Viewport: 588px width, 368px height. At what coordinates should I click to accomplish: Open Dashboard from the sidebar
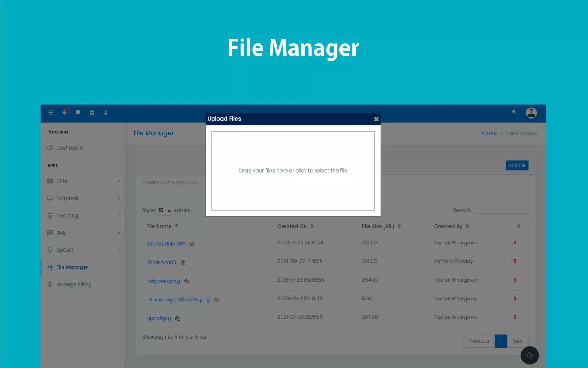[x=69, y=148]
